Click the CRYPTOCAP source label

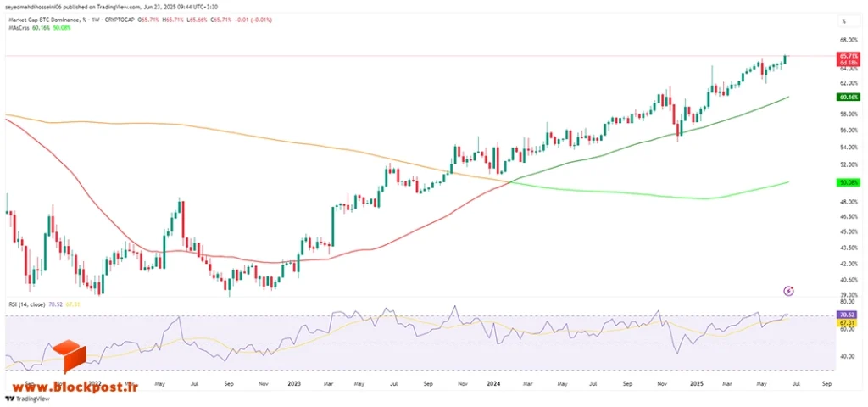pos(121,20)
